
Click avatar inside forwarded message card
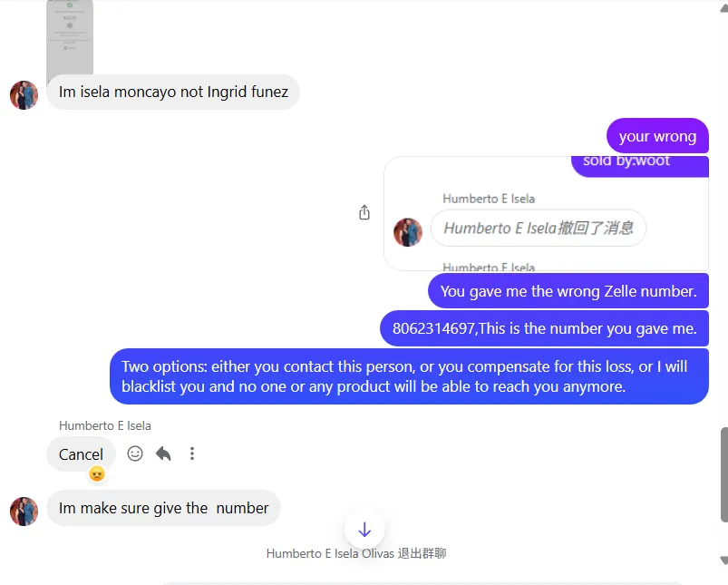click(x=408, y=232)
